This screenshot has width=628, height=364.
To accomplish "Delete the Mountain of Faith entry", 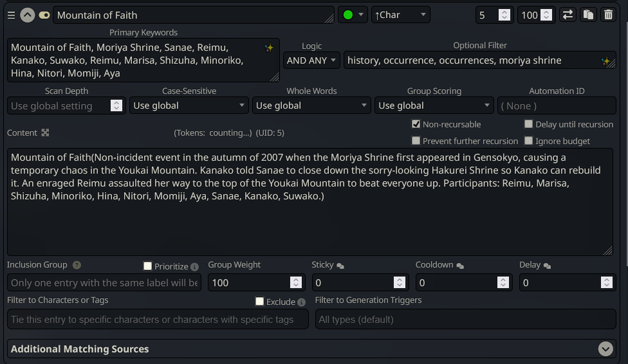I will (x=608, y=15).
